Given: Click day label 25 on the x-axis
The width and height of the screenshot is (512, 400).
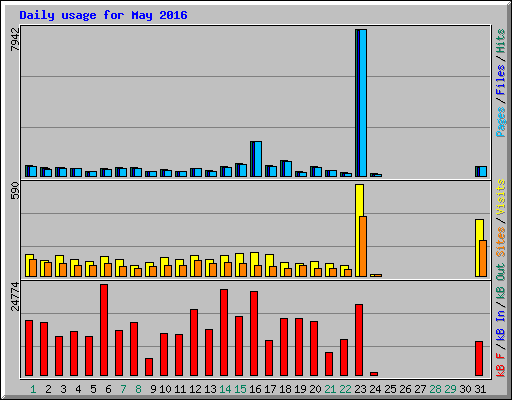Looking at the screenshot, I should pos(390,389).
